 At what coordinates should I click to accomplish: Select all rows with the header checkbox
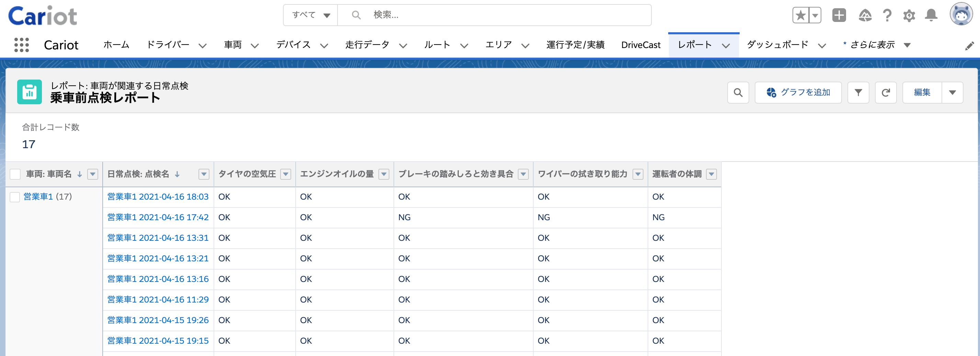[x=15, y=174]
